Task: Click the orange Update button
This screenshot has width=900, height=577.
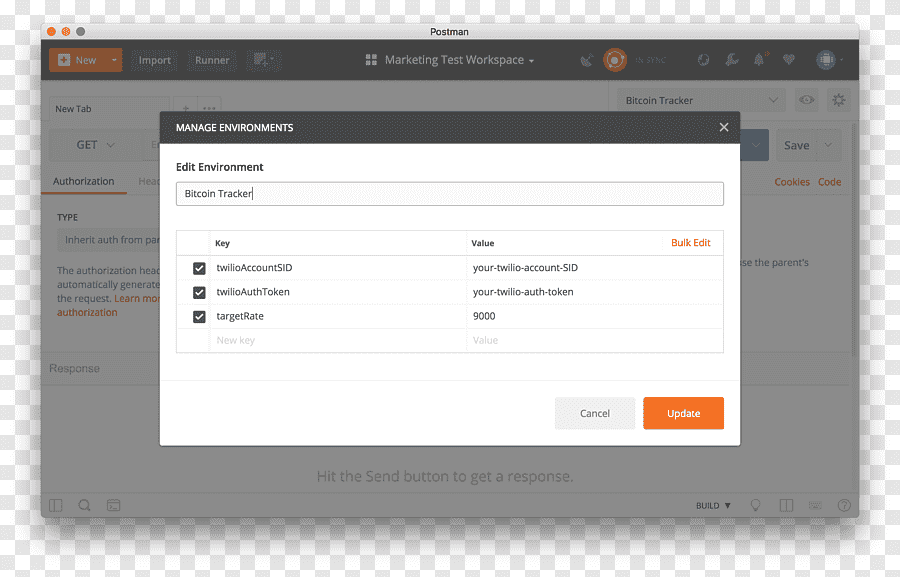Action: click(683, 413)
